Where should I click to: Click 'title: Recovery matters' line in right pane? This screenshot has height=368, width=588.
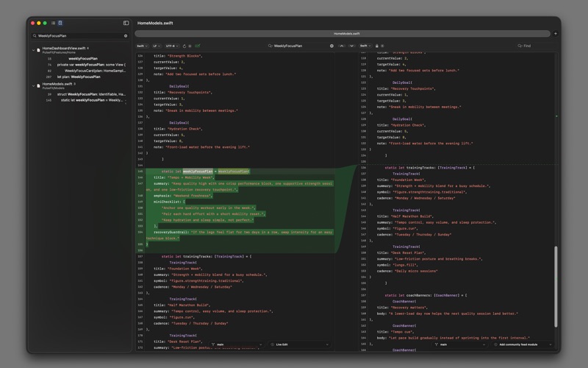click(402, 308)
